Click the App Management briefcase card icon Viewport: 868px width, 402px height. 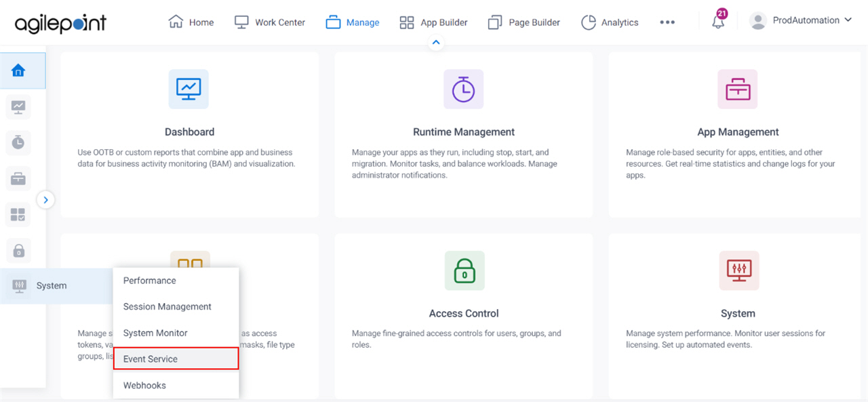(738, 89)
